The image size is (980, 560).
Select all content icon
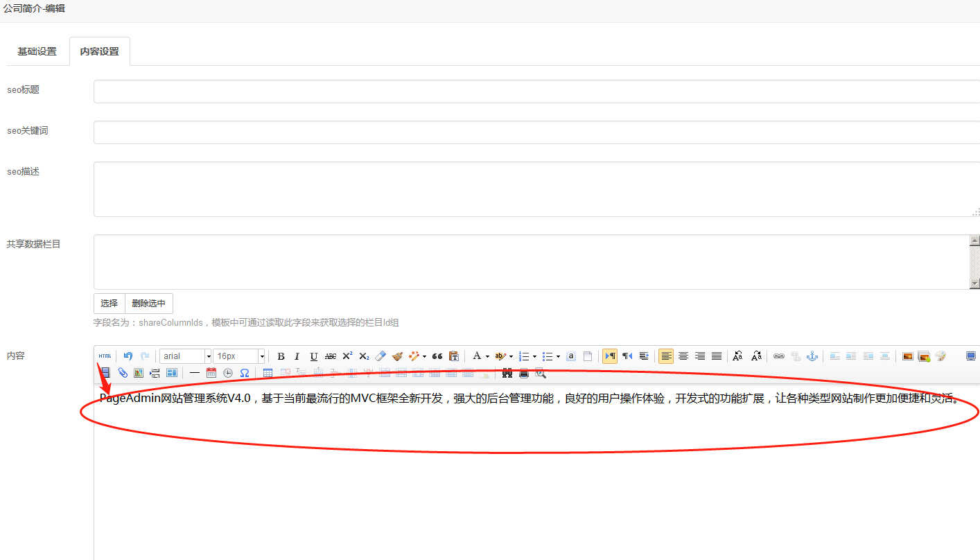pos(571,356)
